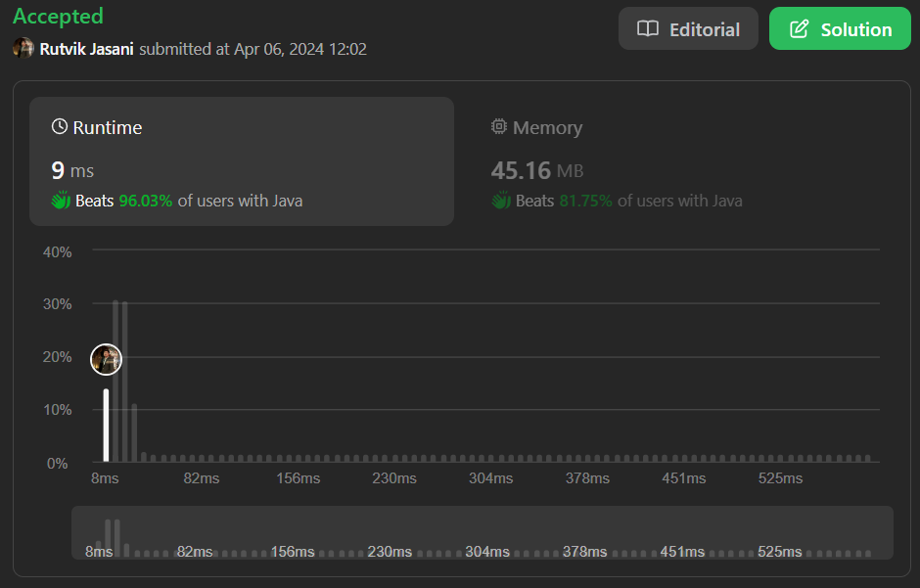The width and height of the screenshot is (920, 588).
Task: Select the Runtime tab card
Action: pyautogui.click(x=242, y=161)
